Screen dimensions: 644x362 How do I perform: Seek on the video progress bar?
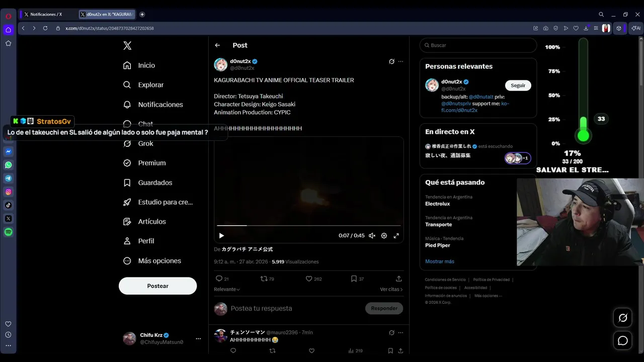coord(309,226)
